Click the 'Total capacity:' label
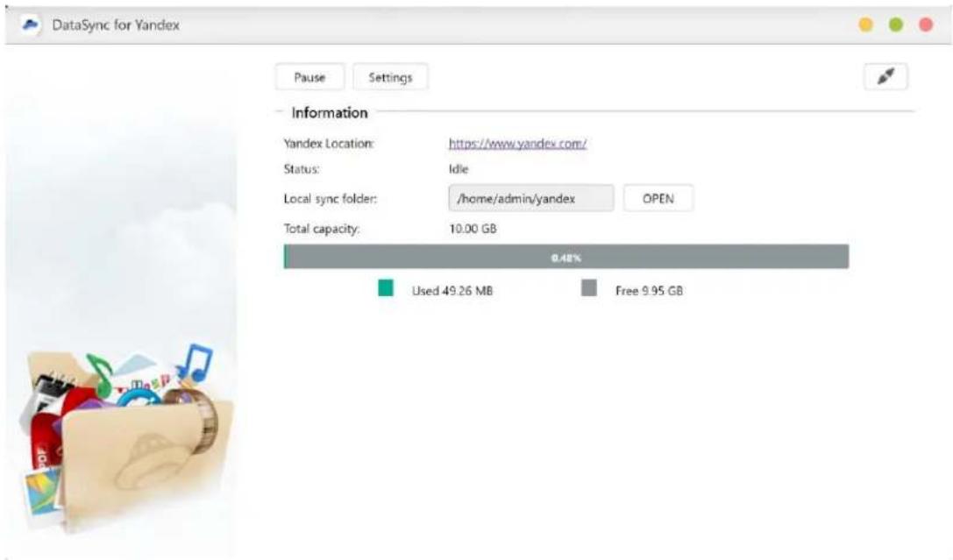953x560 pixels. (322, 229)
